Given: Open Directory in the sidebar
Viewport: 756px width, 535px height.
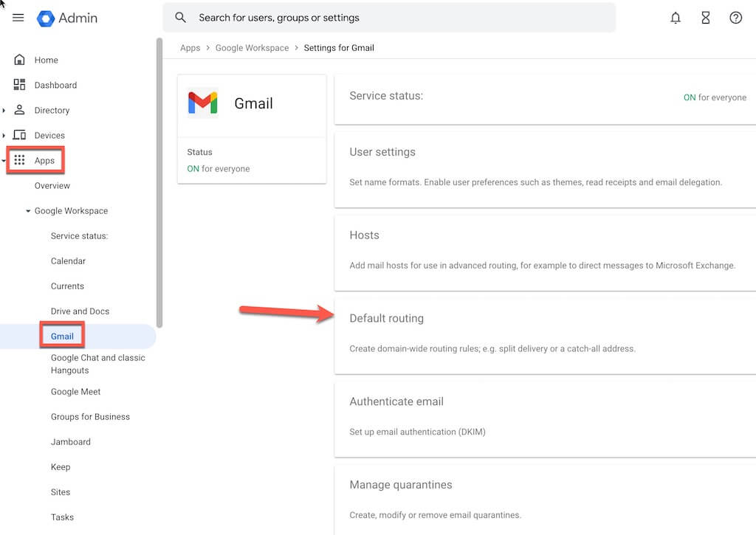Looking at the screenshot, I should [x=52, y=110].
